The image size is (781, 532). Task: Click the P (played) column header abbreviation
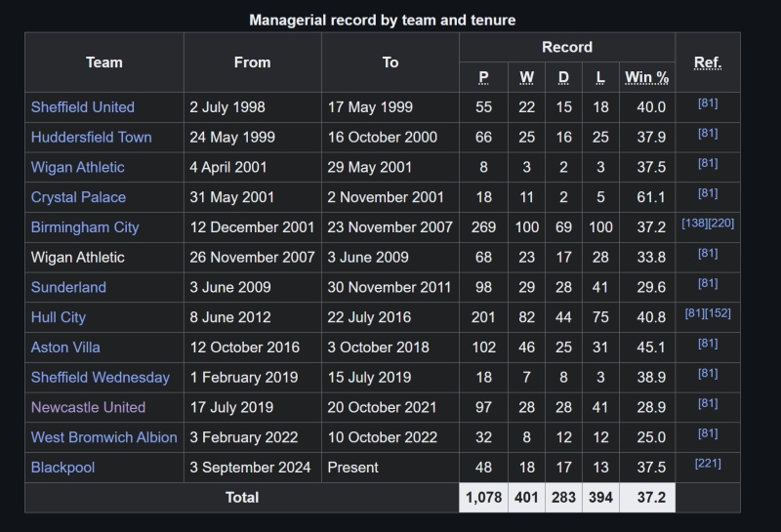(484, 77)
